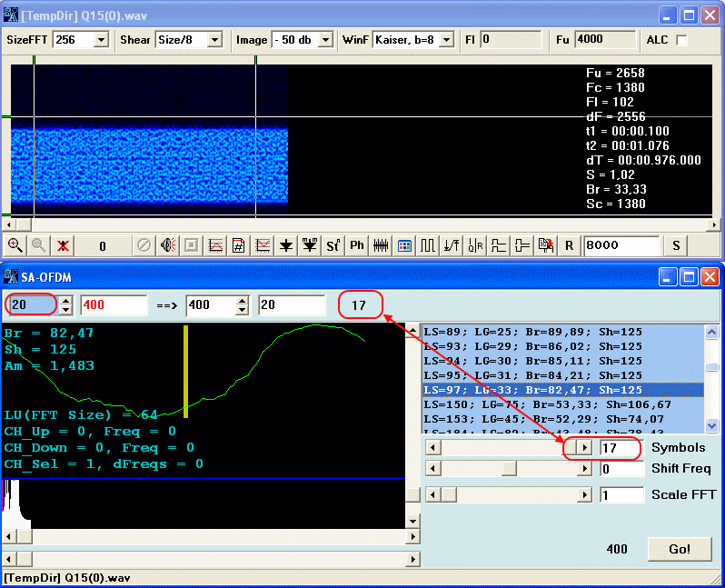Image resolution: width=725 pixels, height=588 pixels.
Task: Click the Symbols slider right arrow
Action: pyautogui.click(x=584, y=448)
